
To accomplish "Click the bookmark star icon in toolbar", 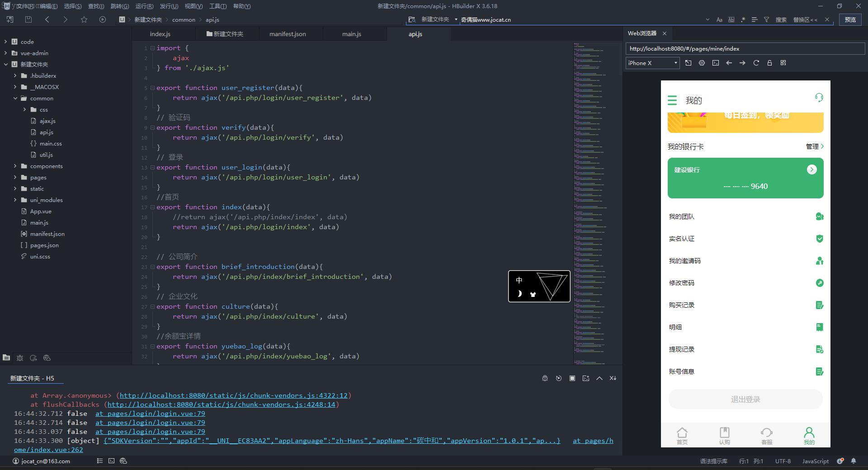I will click(x=84, y=19).
